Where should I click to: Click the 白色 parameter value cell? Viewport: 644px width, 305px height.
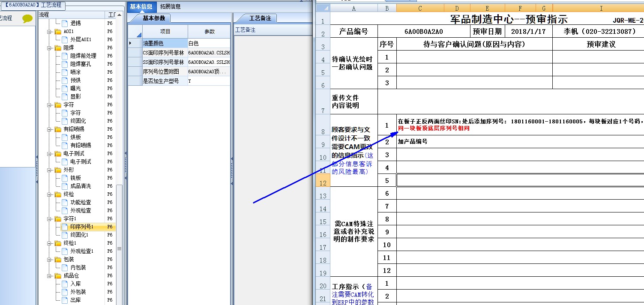point(209,43)
